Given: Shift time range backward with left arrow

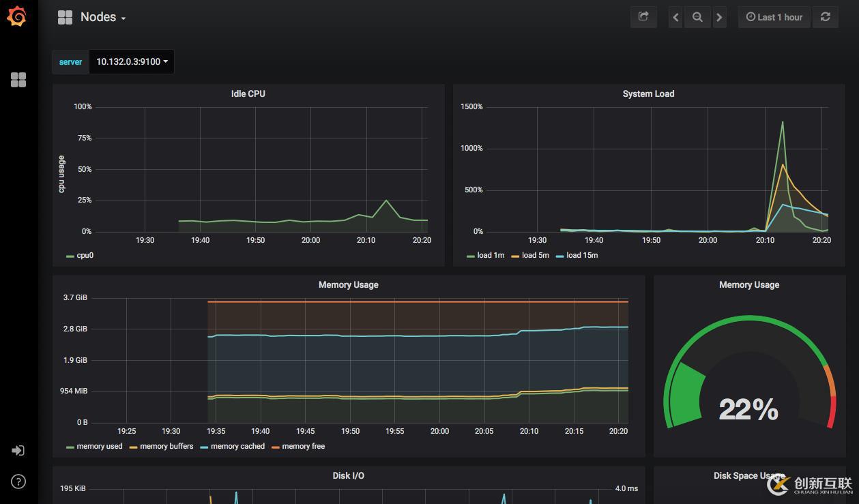Looking at the screenshot, I should point(675,17).
